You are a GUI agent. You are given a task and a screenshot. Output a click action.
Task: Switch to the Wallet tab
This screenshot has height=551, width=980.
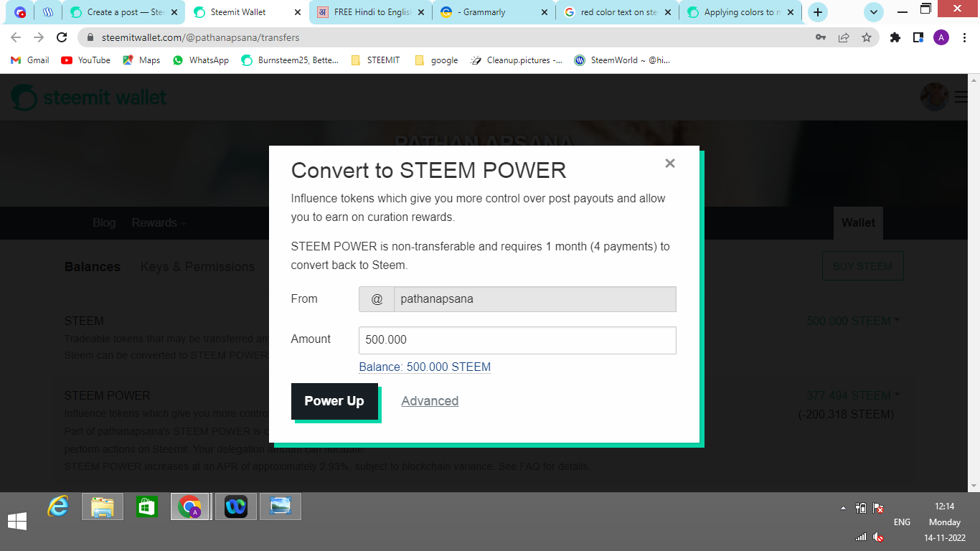[858, 223]
